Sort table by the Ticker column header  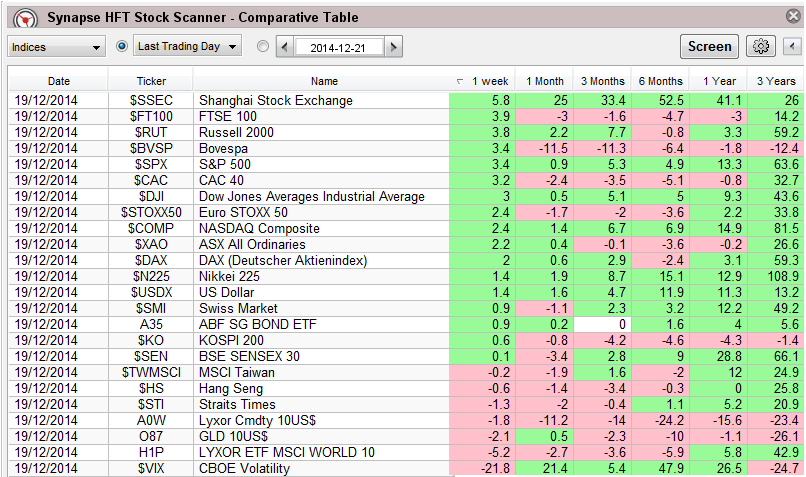click(151, 81)
